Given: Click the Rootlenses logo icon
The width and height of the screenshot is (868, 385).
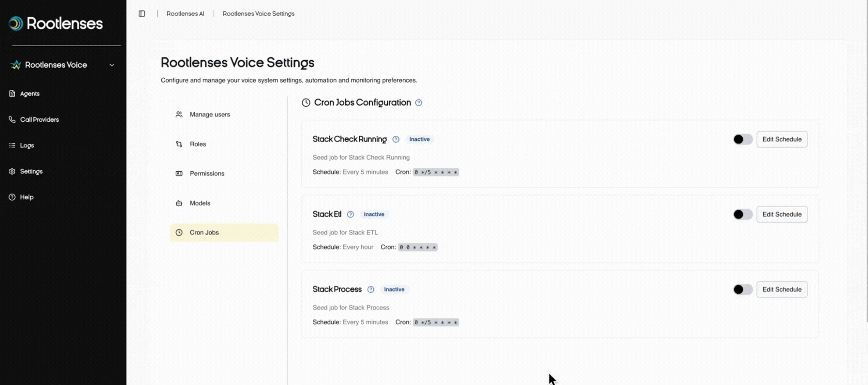Looking at the screenshot, I should tap(16, 24).
